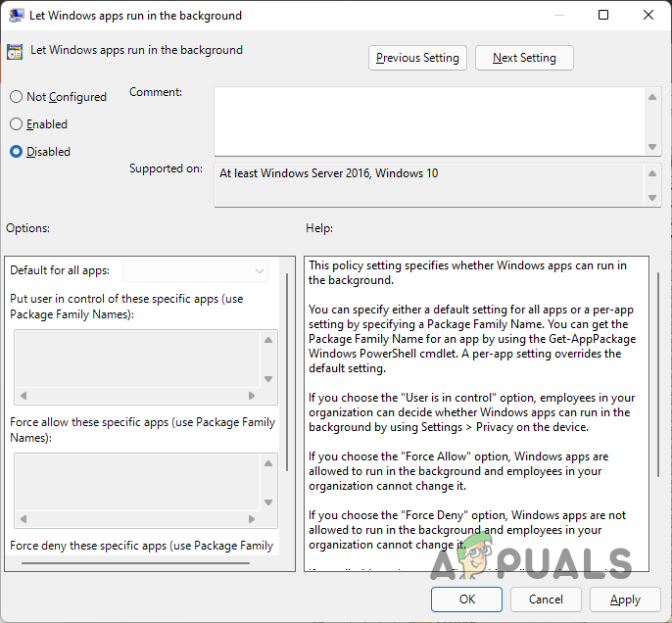The height and width of the screenshot is (623, 672).
Task: Click scroll up arrow in user-control apps list
Action: pyautogui.click(x=268, y=340)
